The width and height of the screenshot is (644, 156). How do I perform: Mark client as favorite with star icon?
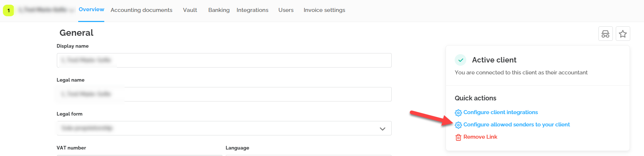click(x=623, y=34)
